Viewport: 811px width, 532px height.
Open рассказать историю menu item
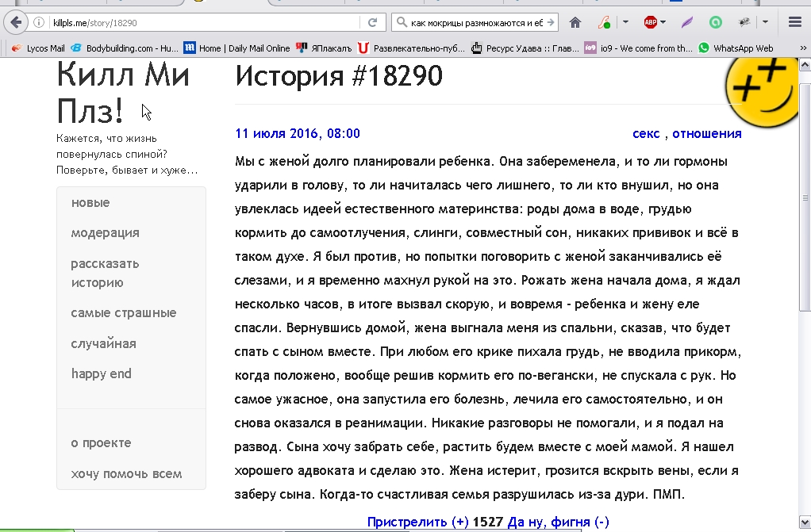105,273
